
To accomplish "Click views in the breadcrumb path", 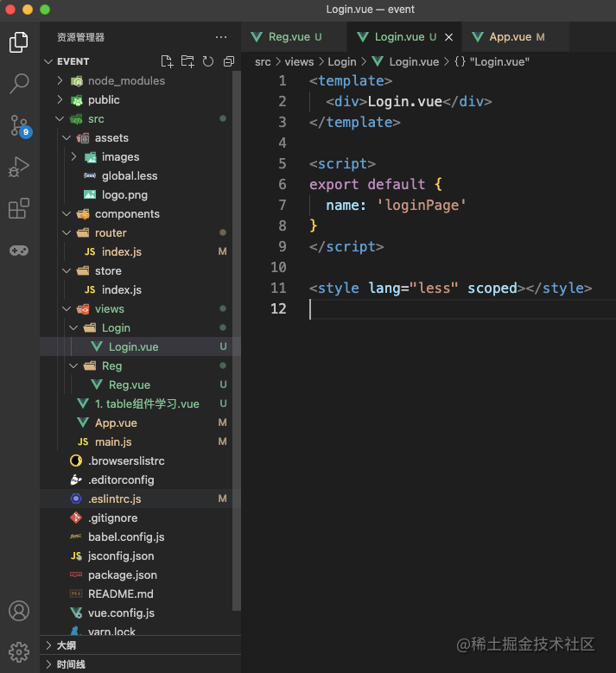I will [299, 62].
